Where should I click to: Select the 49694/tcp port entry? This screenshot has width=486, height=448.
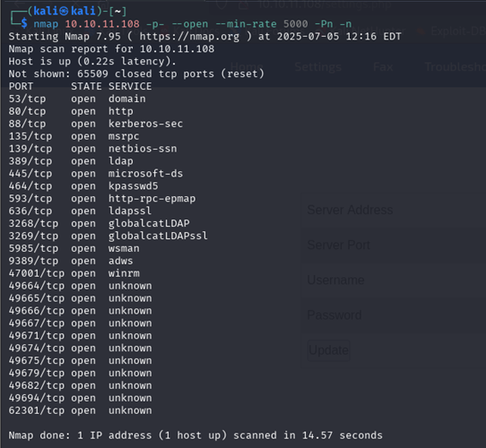37,397
